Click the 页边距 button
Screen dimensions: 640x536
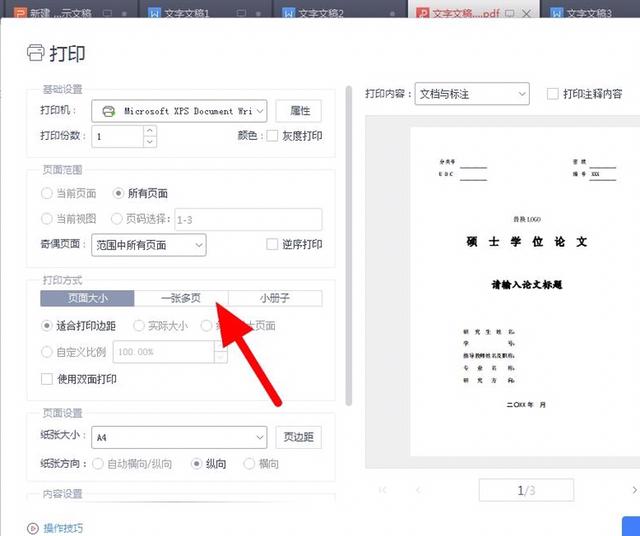[299, 437]
